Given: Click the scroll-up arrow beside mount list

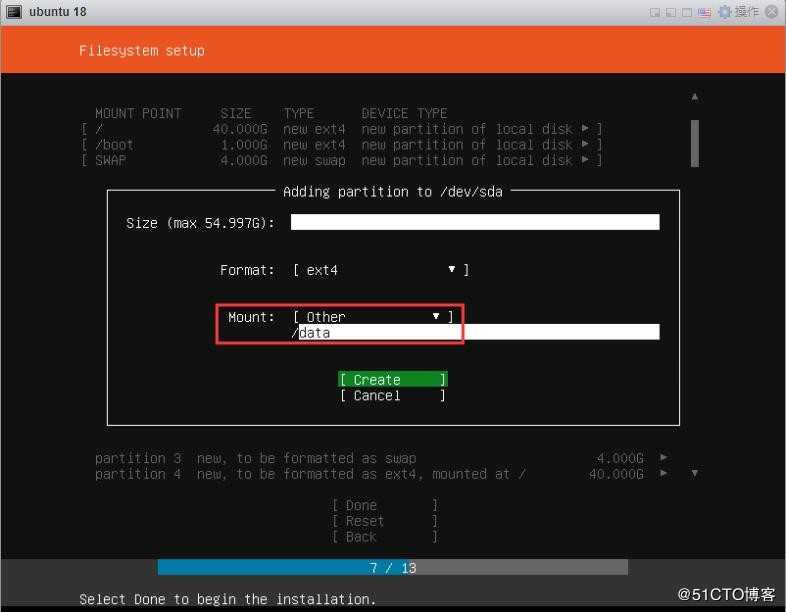Looking at the screenshot, I should (695, 96).
